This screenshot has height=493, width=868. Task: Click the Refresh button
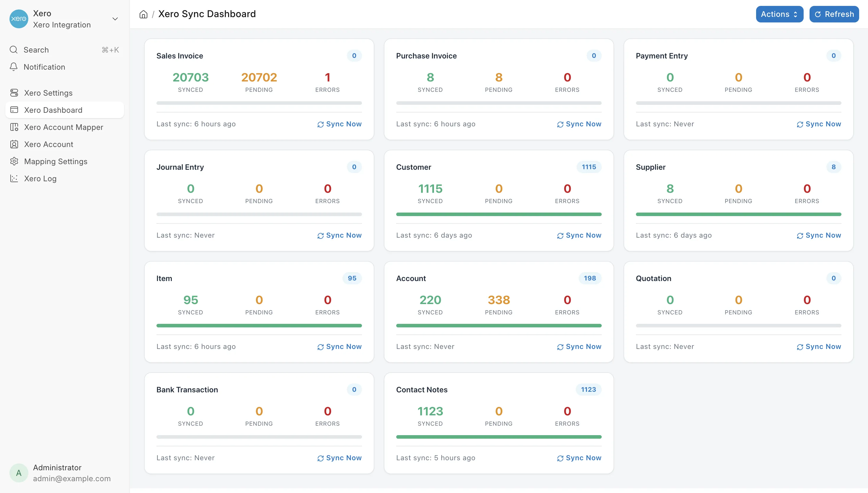(x=834, y=14)
